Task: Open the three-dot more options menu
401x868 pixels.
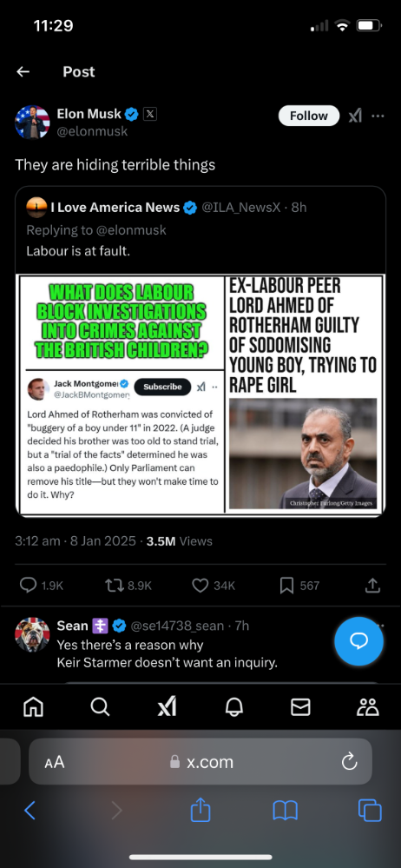Action: click(378, 116)
